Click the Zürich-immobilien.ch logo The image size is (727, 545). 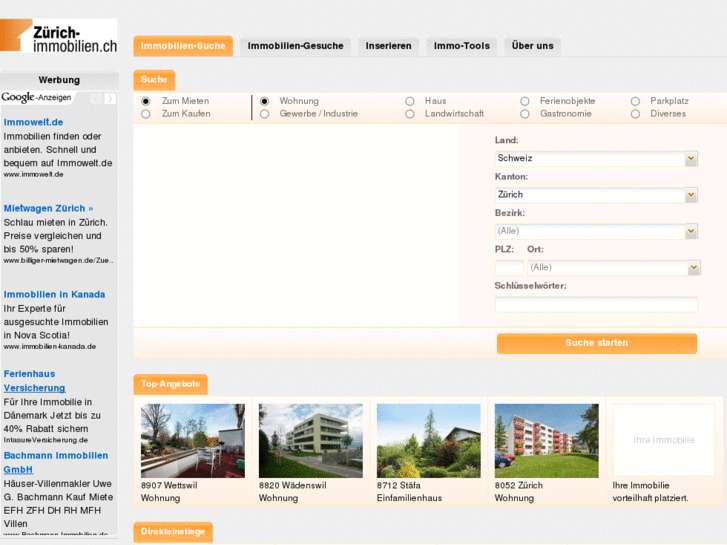pos(58,36)
